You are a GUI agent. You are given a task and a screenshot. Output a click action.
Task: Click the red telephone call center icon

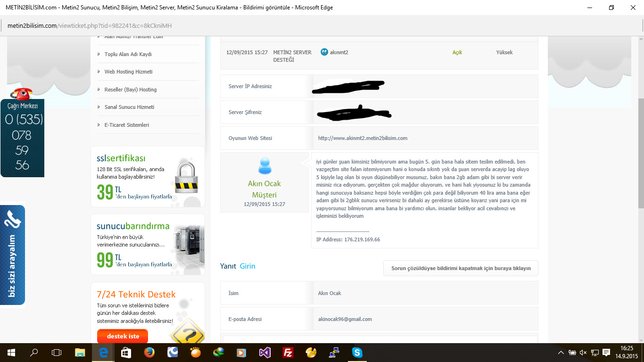click(22, 94)
